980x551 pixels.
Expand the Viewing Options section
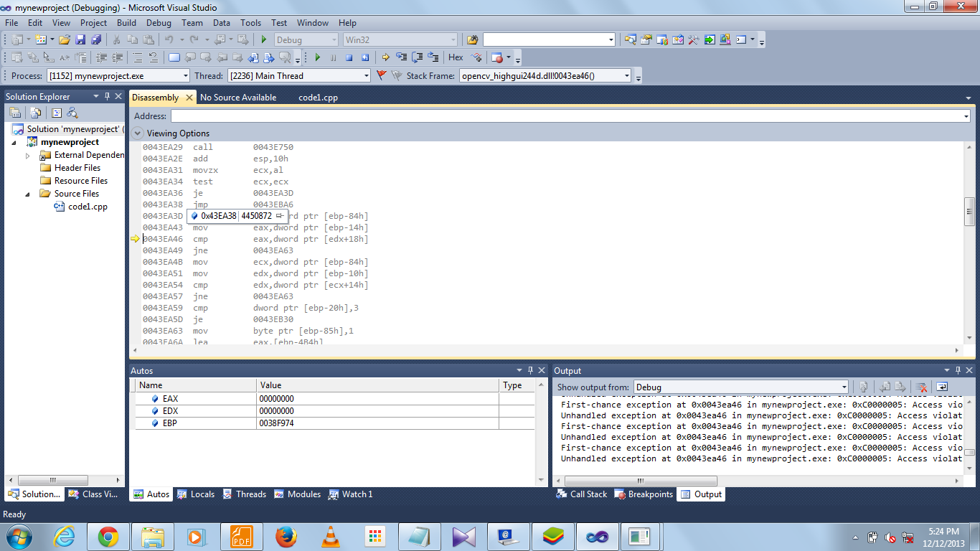[x=138, y=133]
